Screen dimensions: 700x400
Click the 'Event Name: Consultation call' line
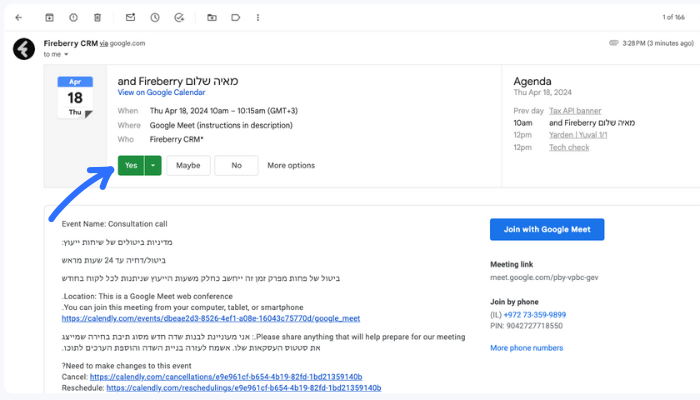coord(115,224)
